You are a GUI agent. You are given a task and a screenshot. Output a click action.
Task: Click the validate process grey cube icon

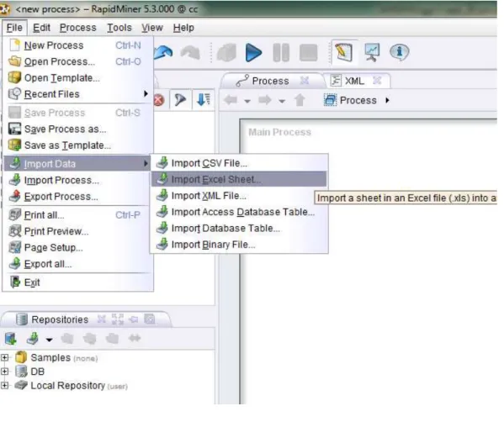click(226, 52)
